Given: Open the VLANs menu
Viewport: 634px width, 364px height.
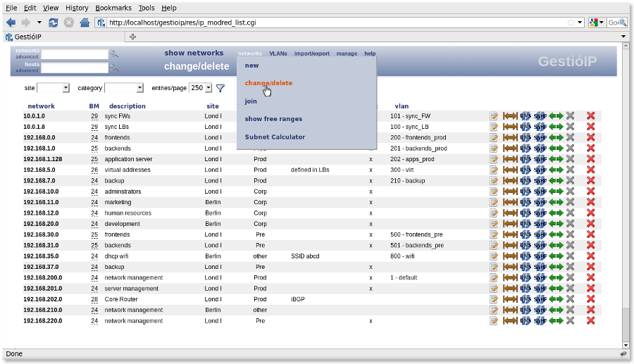Looking at the screenshot, I should (278, 54).
